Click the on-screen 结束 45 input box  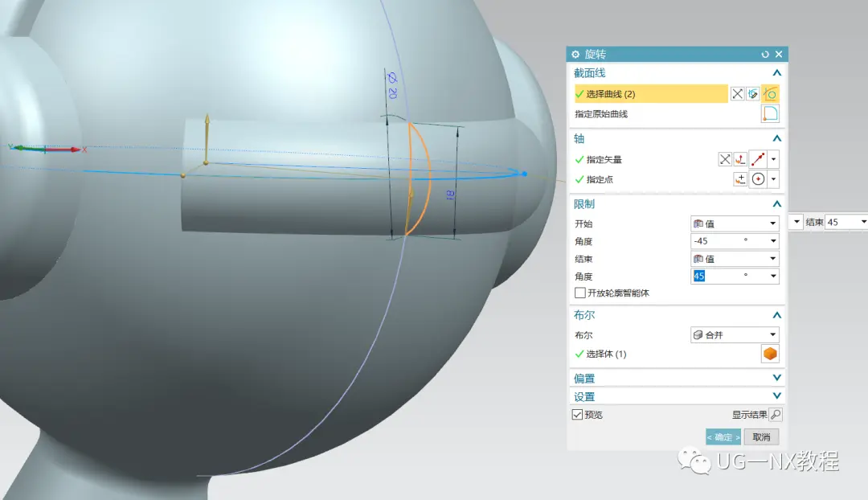[841, 222]
